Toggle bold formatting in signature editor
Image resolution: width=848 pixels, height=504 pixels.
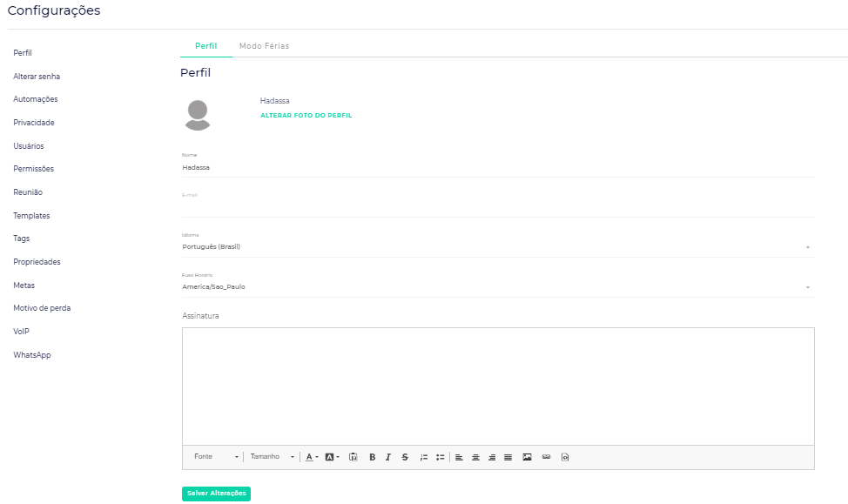pyautogui.click(x=373, y=457)
